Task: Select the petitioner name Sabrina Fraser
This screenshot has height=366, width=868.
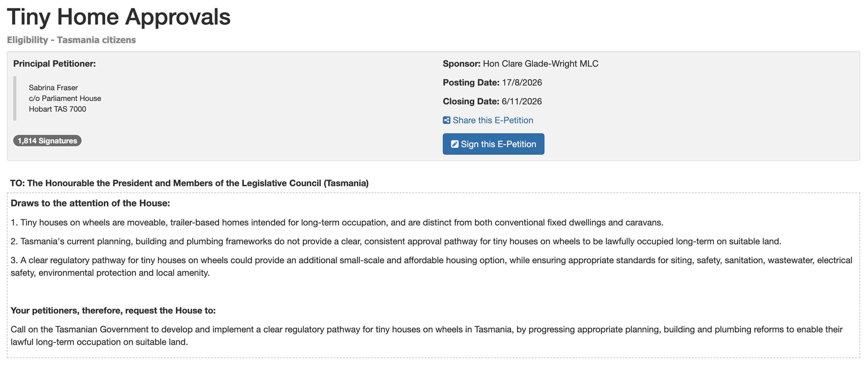Action: [x=53, y=88]
